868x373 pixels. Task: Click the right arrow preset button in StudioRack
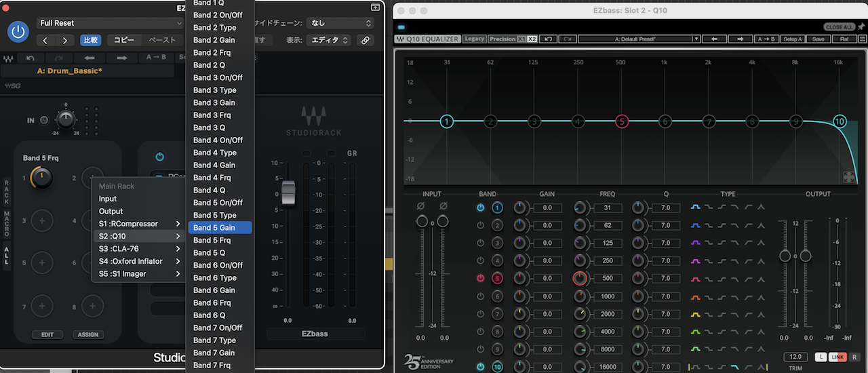122,59
